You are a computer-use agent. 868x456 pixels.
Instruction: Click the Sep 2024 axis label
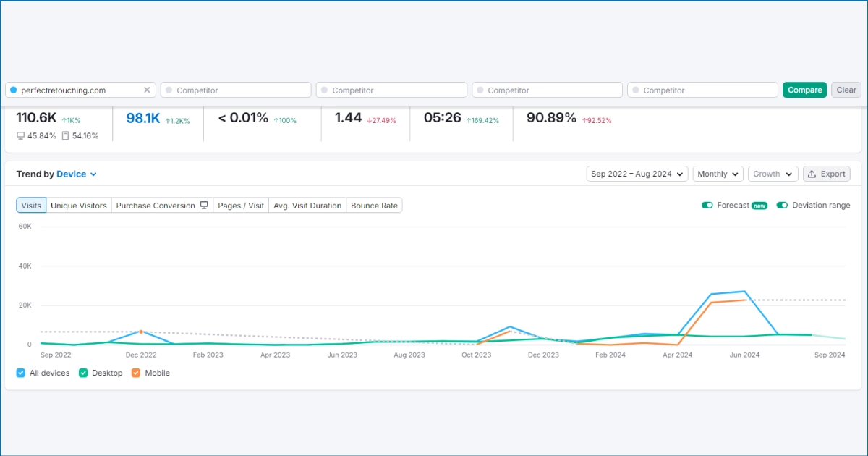830,355
